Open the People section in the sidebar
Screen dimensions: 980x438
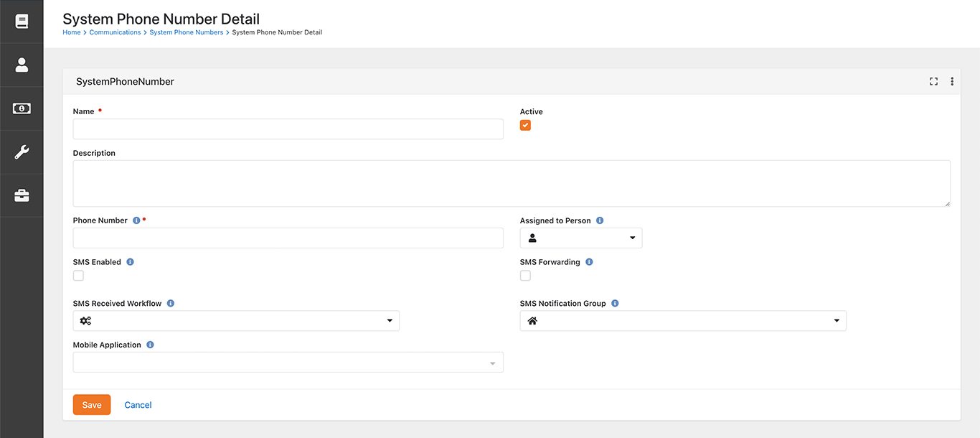(x=22, y=65)
